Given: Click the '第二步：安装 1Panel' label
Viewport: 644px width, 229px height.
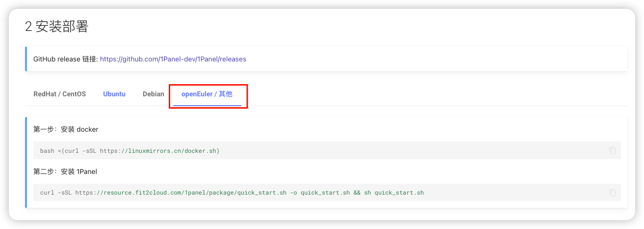Looking at the screenshot, I should point(65,172).
